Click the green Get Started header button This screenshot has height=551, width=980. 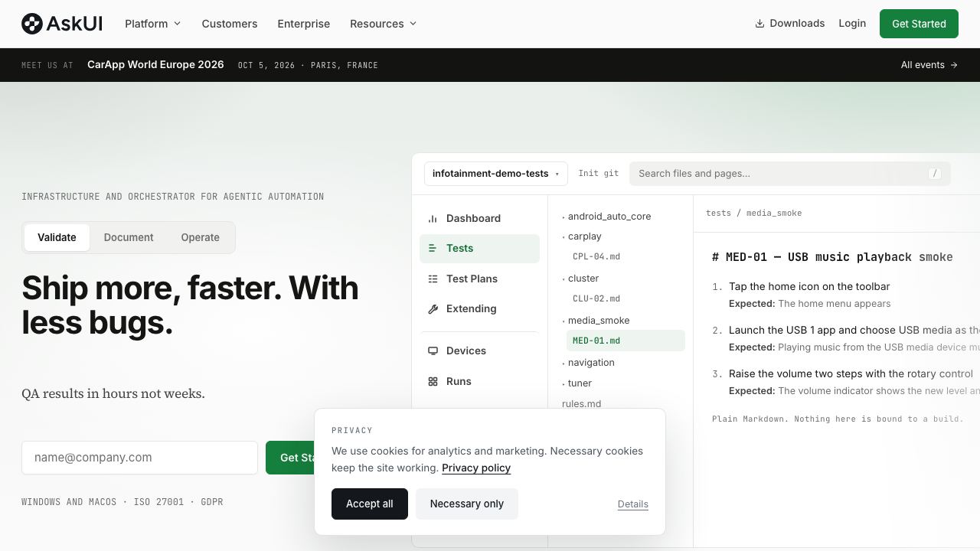coord(919,24)
